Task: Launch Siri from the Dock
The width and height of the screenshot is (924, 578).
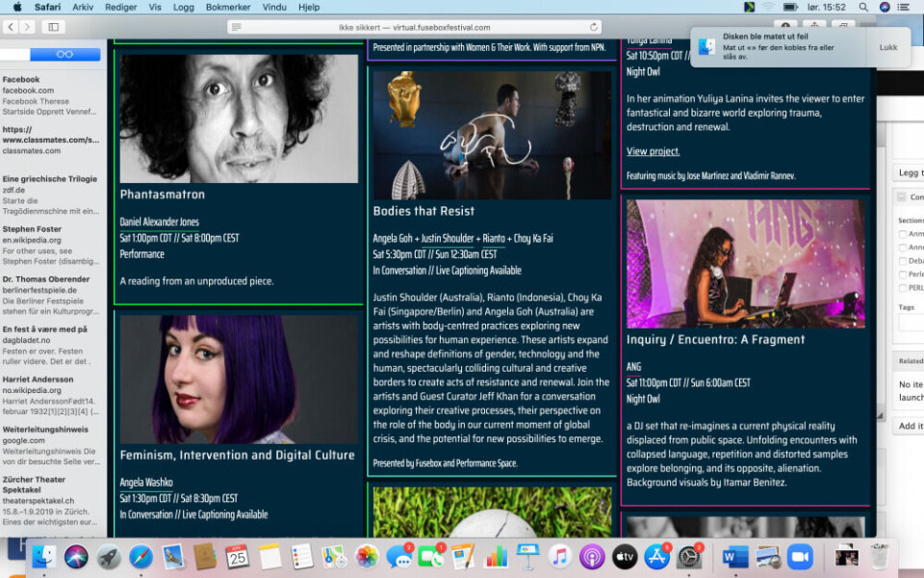Action: (76, 556)
